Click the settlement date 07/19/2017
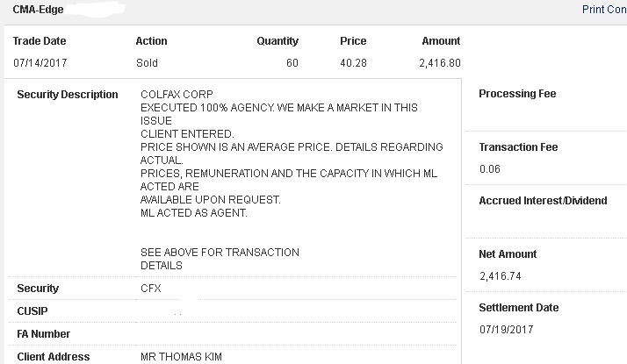 pos(506,330)
